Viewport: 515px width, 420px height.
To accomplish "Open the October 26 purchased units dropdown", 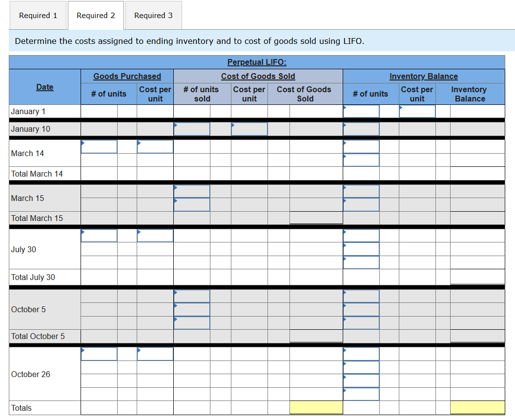I will coord(99,354).
